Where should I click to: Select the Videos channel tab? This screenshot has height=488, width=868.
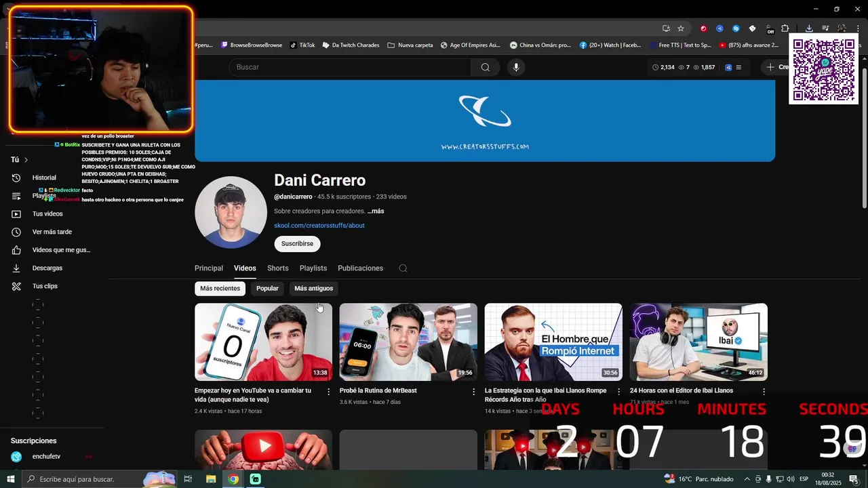pyautogui.click(x=245, y=268)
